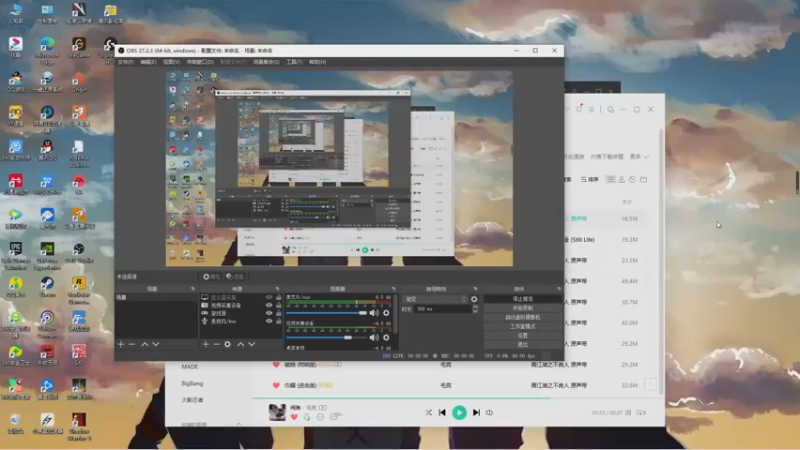Open the now-playing album cover thumbnail
Screen dimensions: 800x450
(x=277, y=412)
